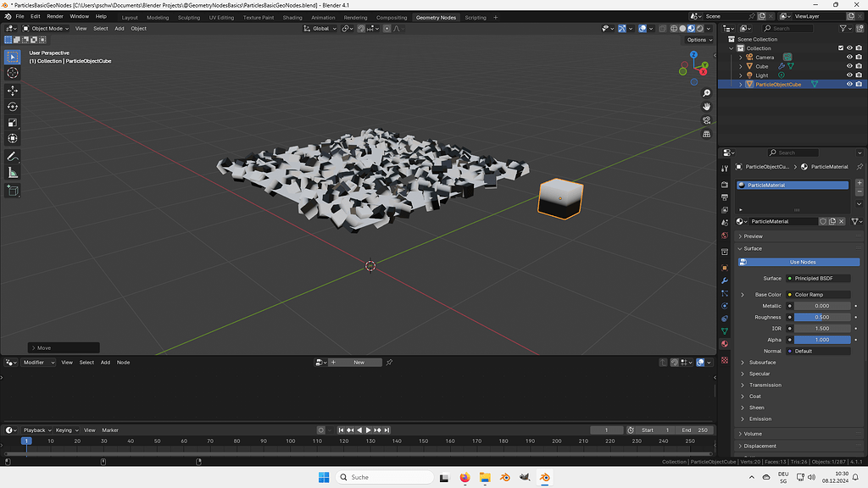Screen dimensions: 868x488
Task: Switch to the Shading workspace tab
Action: [292, 18]
